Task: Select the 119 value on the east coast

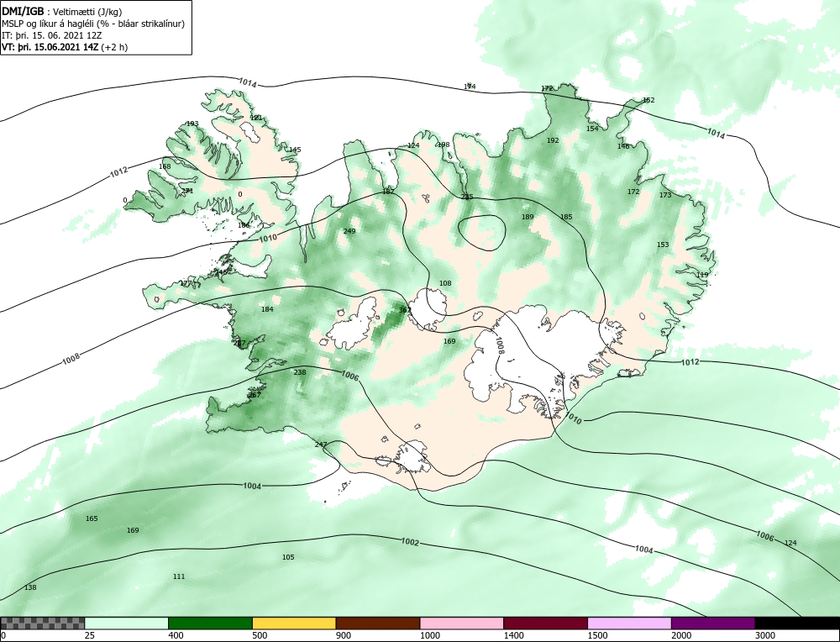Action: (702, 275)
